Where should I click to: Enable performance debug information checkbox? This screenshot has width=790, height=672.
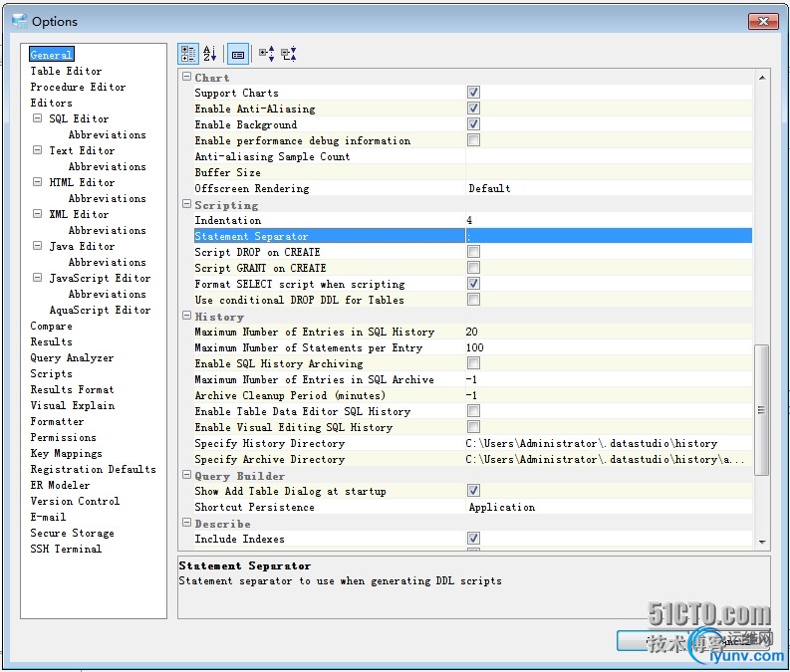pyautogui.click(x=473, y=140)
